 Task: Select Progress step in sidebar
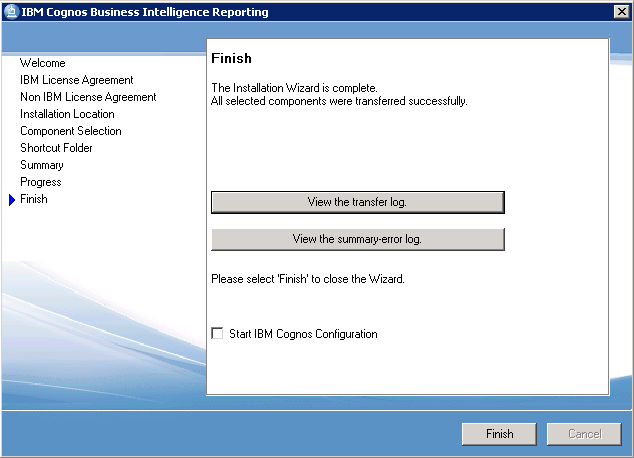point(41,182)
